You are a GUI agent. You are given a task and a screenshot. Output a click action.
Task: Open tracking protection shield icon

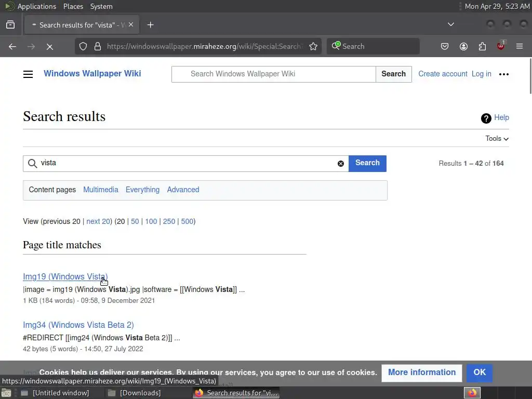point(83,46)
